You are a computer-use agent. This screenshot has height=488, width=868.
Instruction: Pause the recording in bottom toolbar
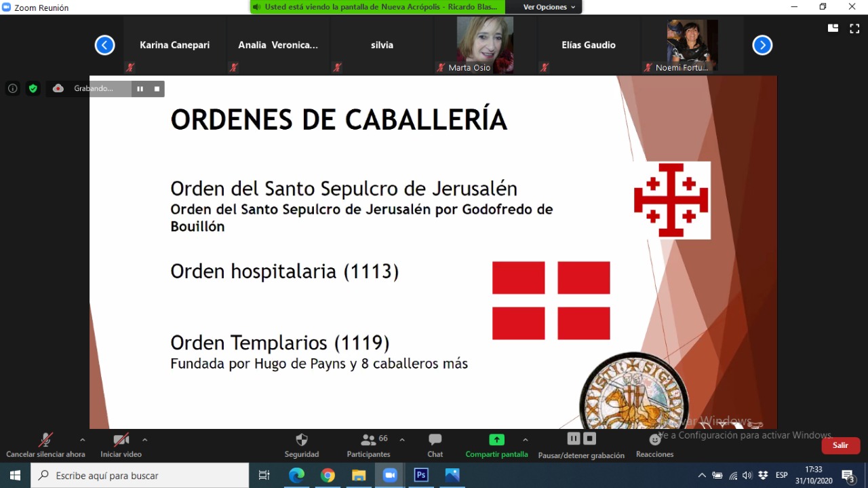point(574,438)
